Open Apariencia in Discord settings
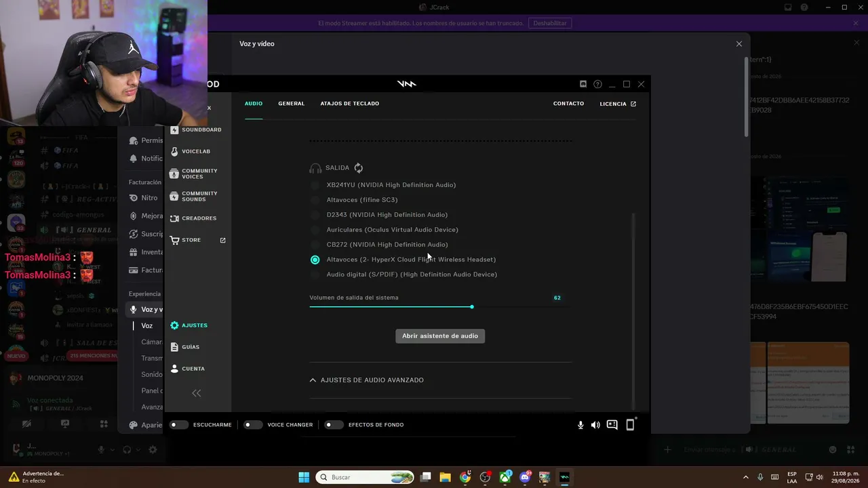This screenshot has height=488, width=868. tap(146, 426)
